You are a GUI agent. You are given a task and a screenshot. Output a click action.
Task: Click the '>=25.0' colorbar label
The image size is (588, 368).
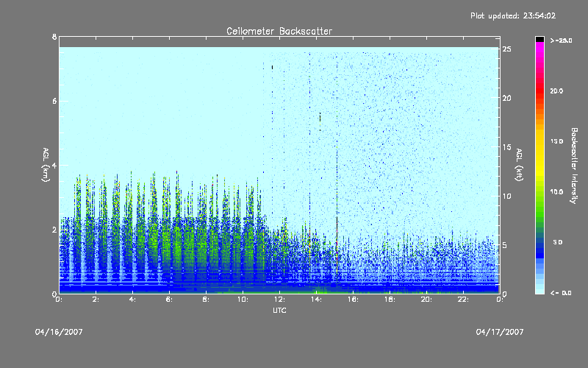coord(561,40)
